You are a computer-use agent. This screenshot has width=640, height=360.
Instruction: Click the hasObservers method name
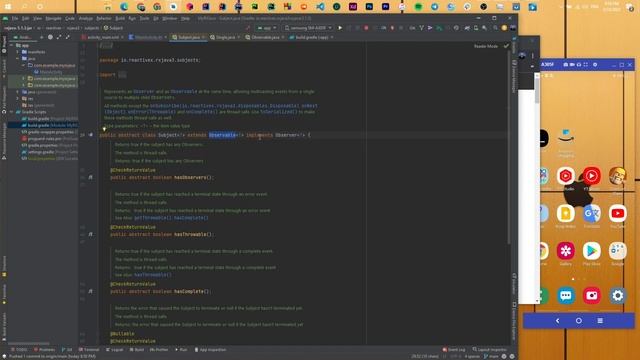tap(191, 178)
